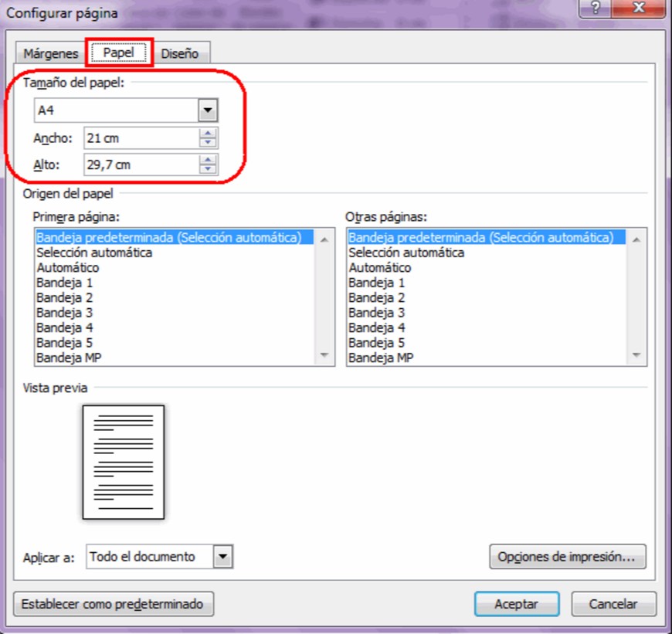Viewport: 672px width, 634px height.
Task: Decrease the Alto value with down arrow
Action: [x=208, y=170]
